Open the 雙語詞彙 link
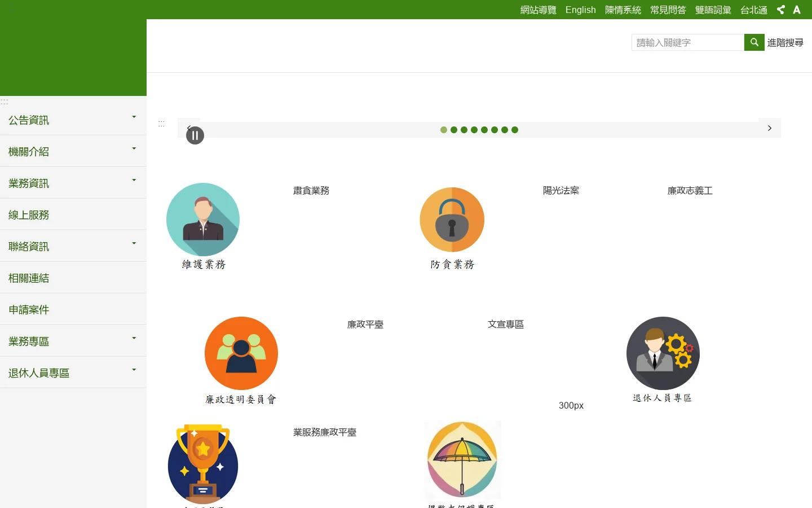Image resolution: width=812 pixels, height=508 pixels. tap(713, 10)
